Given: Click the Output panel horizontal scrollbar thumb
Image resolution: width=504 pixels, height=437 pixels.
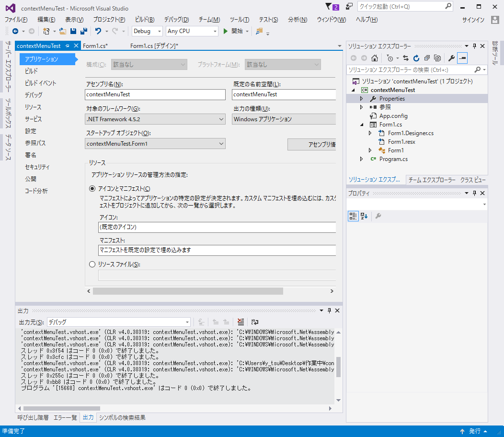Looking at the screenshot, I should (62, 408).
